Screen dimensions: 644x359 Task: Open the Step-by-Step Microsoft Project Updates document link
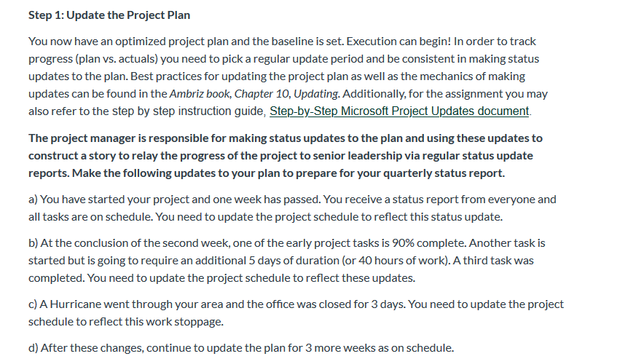399,111
